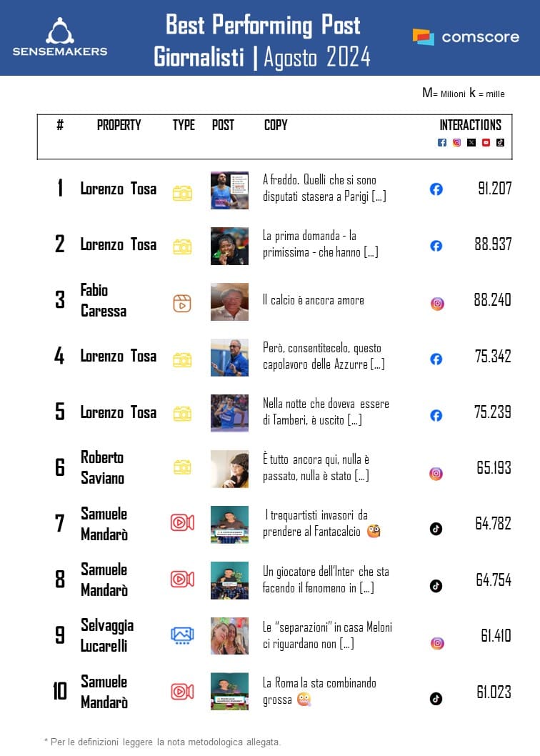
Task: Click the YouTube icon under Interactions header
Action: [x=486, y=142]
